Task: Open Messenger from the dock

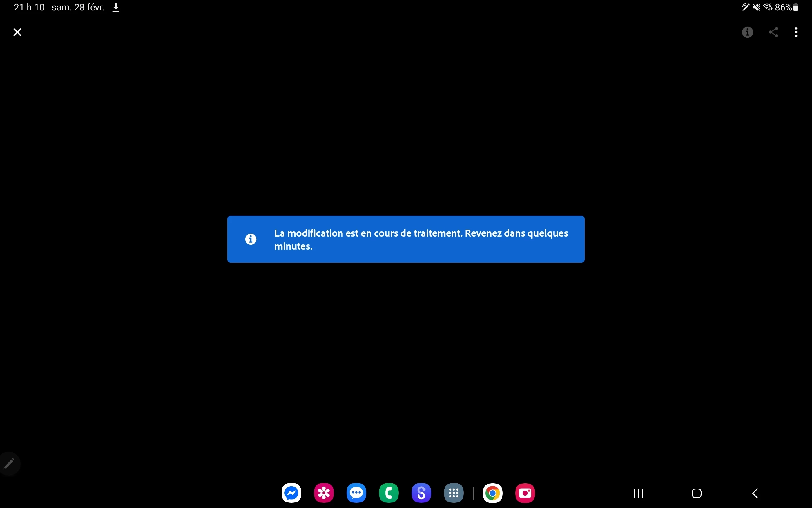Action: pyautogui.click(x=291, y=493)
